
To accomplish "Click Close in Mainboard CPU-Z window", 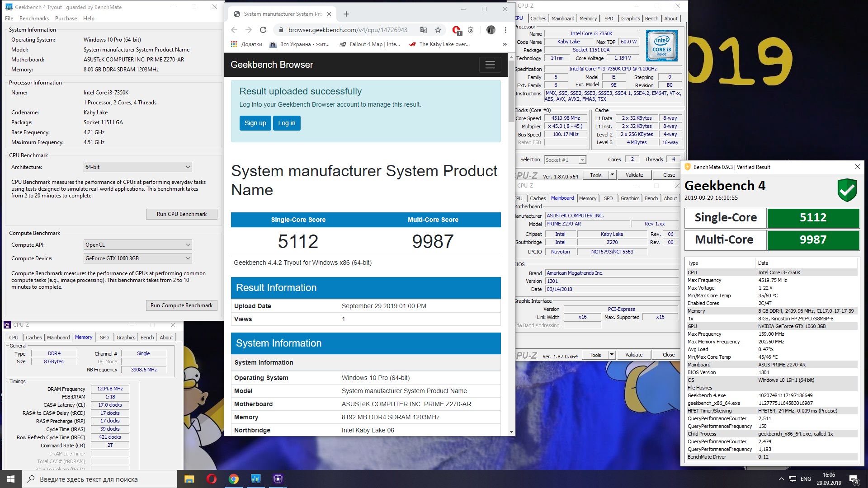I will click(669, 355).
